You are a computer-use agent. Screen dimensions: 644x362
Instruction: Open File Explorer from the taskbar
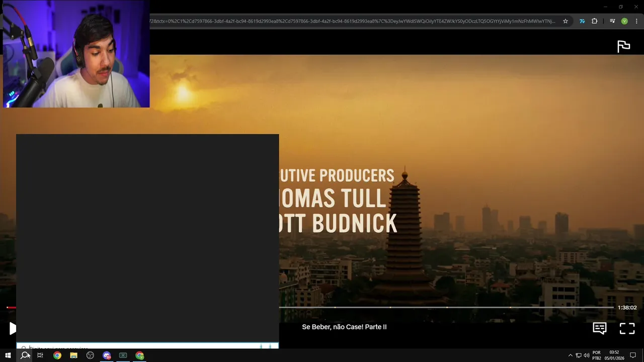tap(73, 355)
